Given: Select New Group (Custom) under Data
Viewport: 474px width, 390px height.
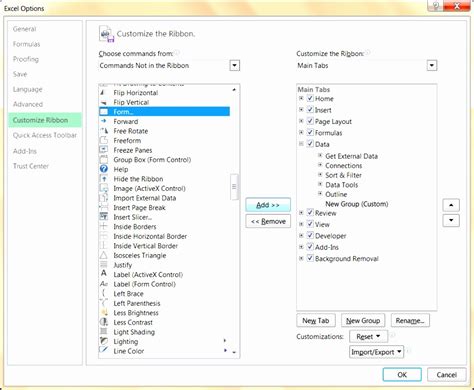Looking at the screenshot, I should pyautogui.click(x=357, y=204).
